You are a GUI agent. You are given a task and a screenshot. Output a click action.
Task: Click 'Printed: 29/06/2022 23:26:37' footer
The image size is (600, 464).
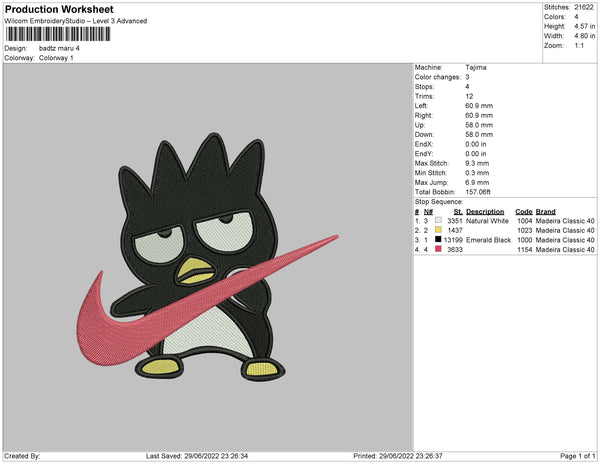(398, 456)
